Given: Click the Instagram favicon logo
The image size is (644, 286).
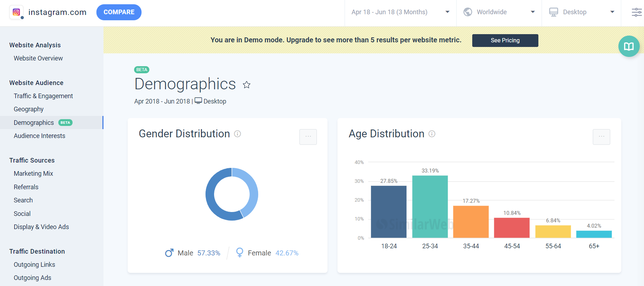Looking at the screenshot, I should coord(16,12).
